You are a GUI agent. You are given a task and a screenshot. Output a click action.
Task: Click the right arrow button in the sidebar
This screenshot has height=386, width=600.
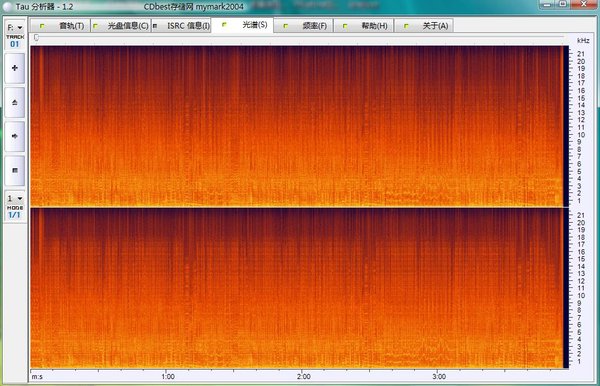coord(15,136)
